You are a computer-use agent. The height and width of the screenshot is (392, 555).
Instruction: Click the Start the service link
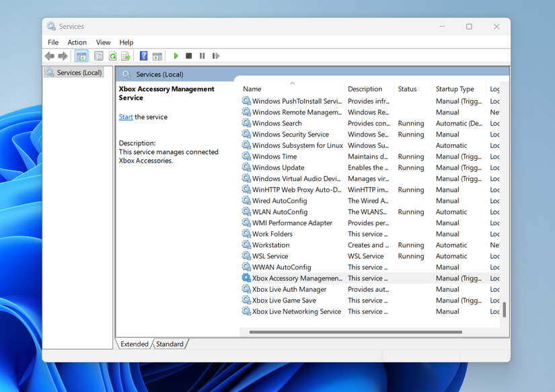tap(126, 117)
